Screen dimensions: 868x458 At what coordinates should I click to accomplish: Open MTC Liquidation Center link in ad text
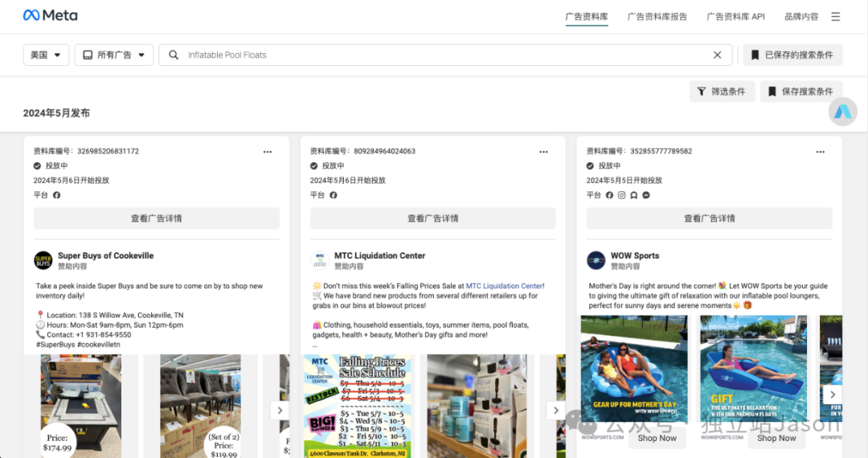click(x=504, y=286)
